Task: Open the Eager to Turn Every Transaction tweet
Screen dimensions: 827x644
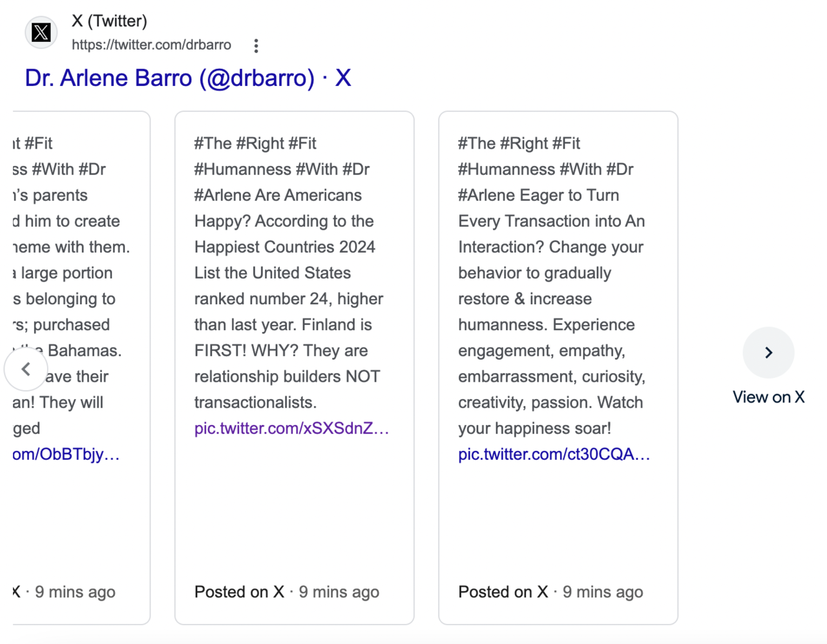Action: (x=558, y=368)
